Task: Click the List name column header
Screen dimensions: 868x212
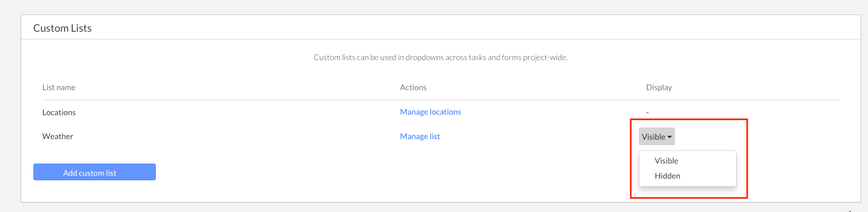Action: click(x=59, y=87)
